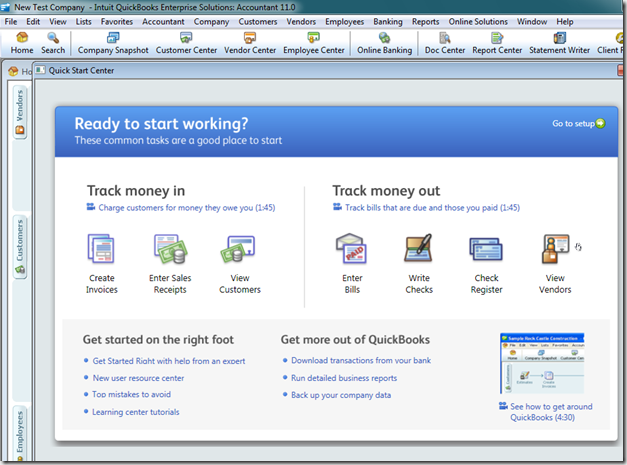
Task: Open the Report Center toolbar icon
Action: [497, 43]
